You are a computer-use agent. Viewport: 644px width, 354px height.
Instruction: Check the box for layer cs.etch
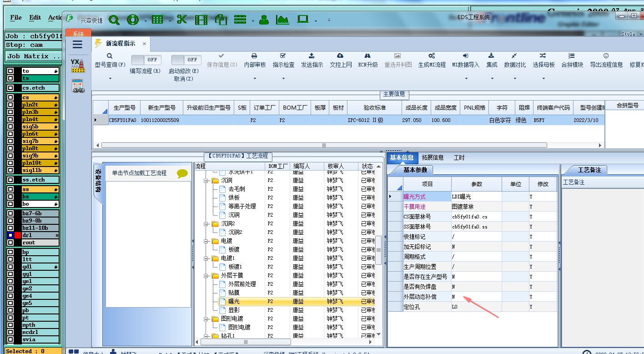point(10,88)
